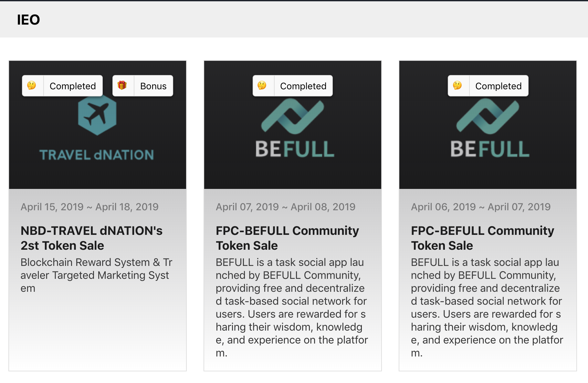Click the Bonus badge label
This screenshot has width=588, height=383.
pos(153,86)
